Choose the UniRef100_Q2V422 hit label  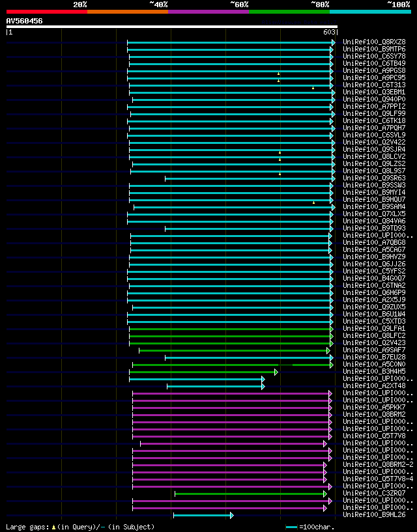tap(374, 143)
